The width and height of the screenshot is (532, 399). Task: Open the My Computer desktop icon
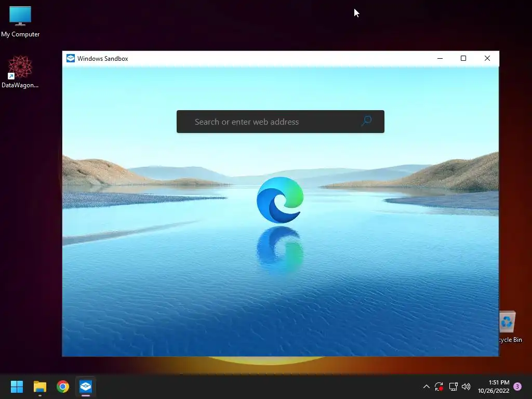tap(20, 22)
